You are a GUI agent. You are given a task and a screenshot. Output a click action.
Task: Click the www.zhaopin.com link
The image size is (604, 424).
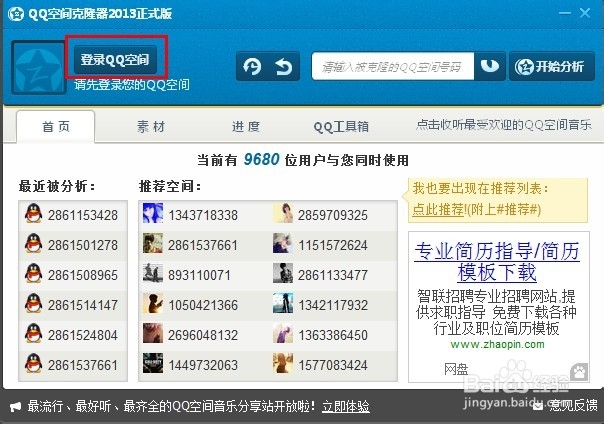point(497,344)
